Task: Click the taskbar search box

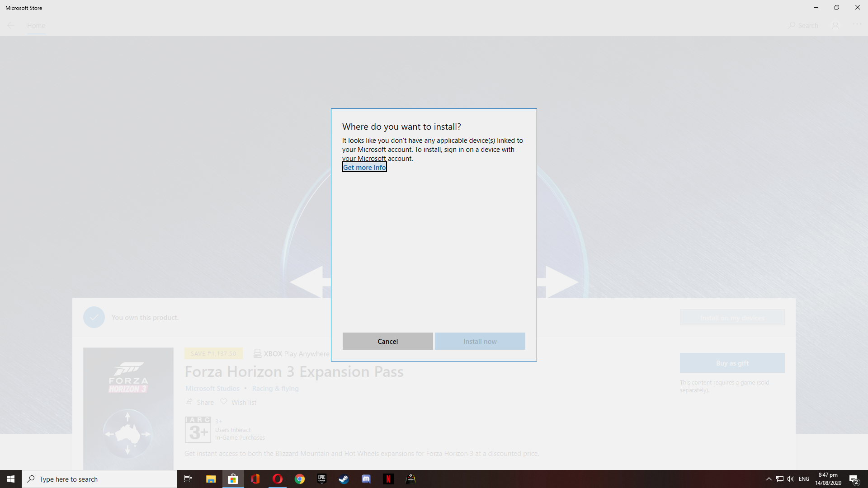Action: point(99,479)
